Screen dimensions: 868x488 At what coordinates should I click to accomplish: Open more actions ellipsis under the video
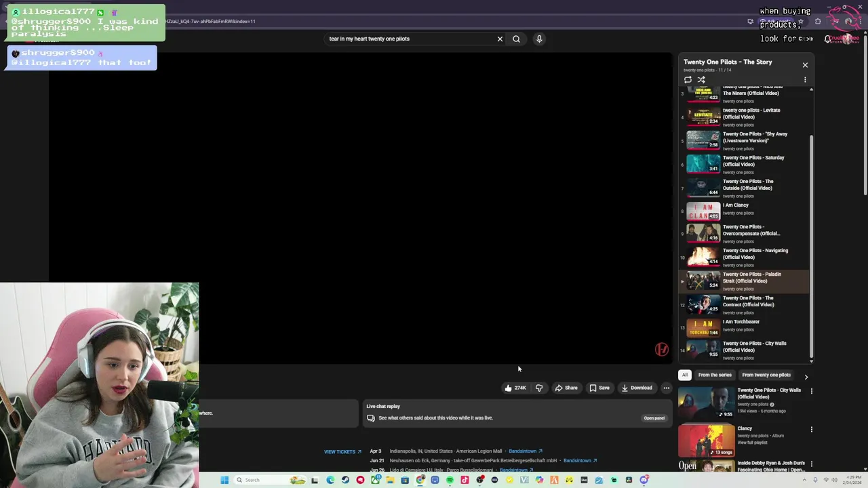click(666, 388)
